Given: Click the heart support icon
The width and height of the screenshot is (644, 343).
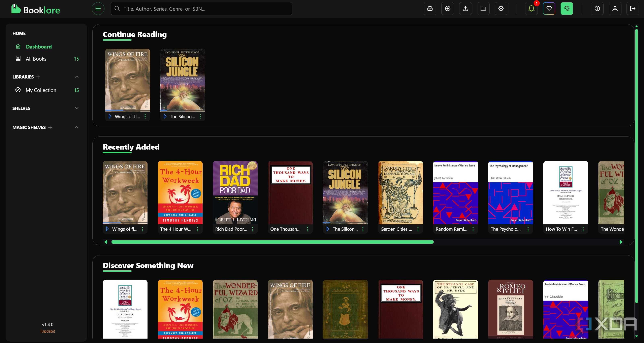Looking at the screenshot, I should click(x=549, y=8).
